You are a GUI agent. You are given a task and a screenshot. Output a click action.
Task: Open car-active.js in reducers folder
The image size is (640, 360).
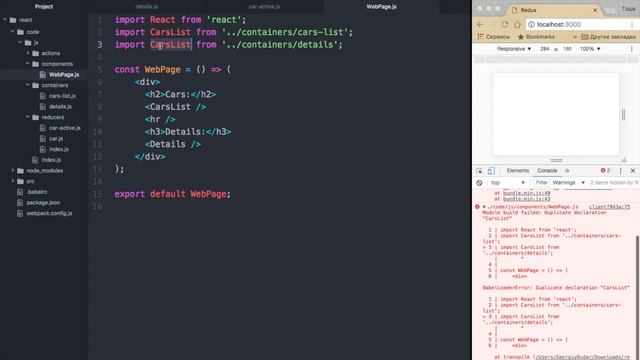pos(64,128)
